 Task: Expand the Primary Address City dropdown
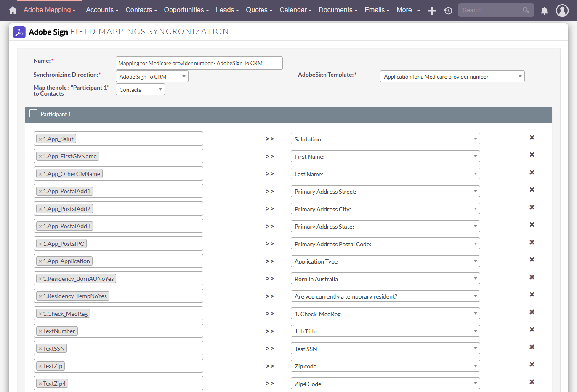click(x=385, y=209)
